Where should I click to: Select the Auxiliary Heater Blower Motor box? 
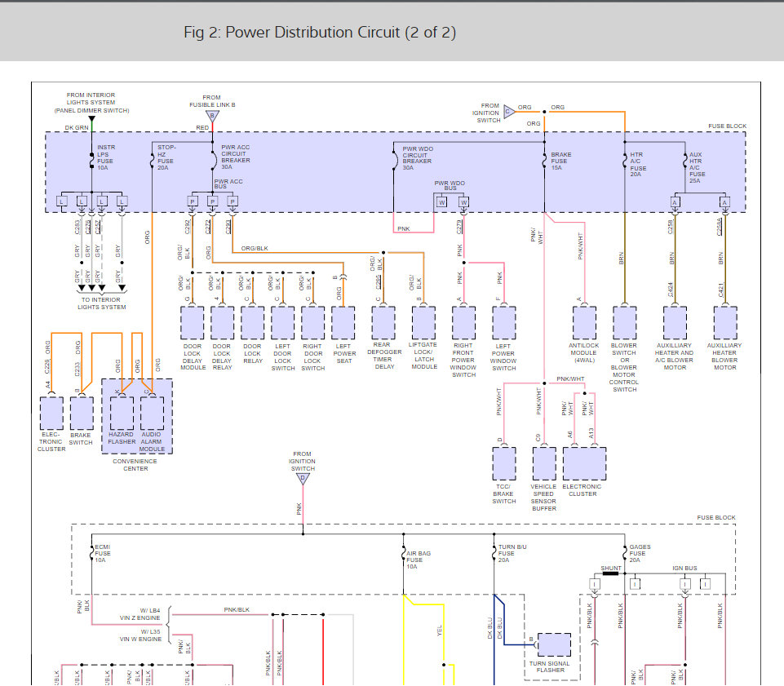coord(725,322)
